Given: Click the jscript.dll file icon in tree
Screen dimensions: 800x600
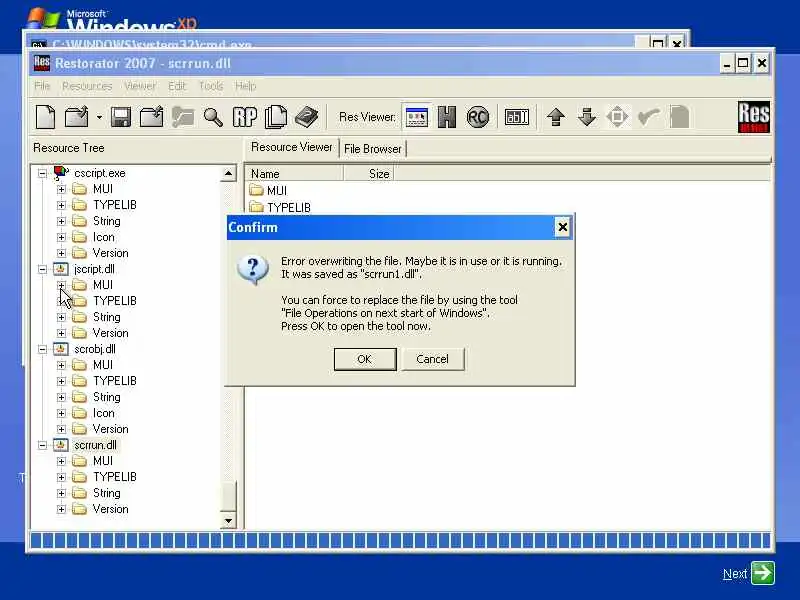Looking at the screenshot, I should tap(61, 269).
